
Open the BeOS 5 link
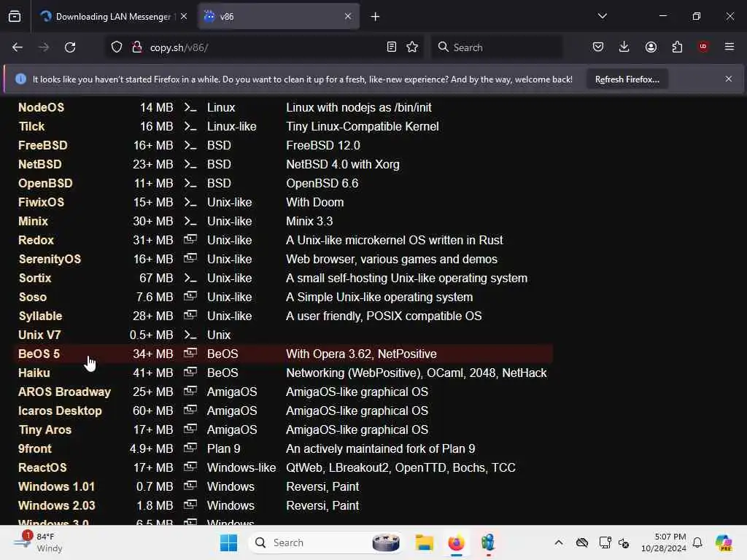point(39,354)
